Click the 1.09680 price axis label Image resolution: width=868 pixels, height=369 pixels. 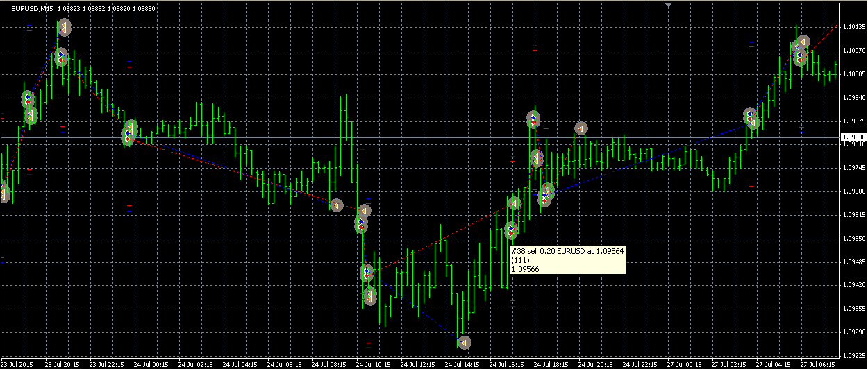(853, 191)
